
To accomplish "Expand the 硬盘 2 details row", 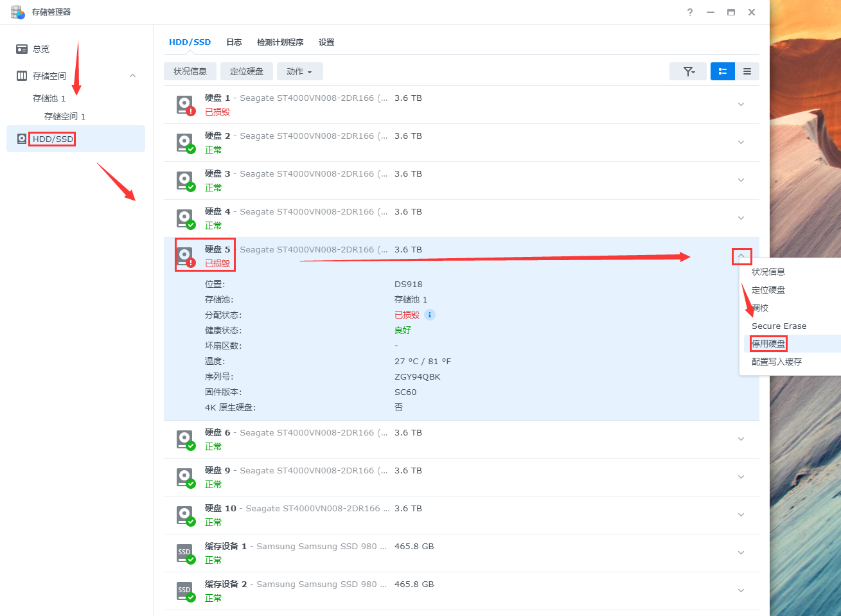I will 741,143.
